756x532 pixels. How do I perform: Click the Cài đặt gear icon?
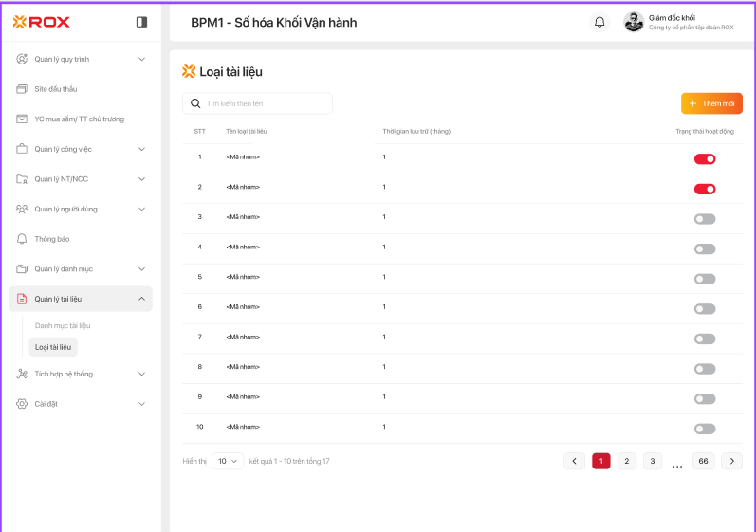(22, 404)
